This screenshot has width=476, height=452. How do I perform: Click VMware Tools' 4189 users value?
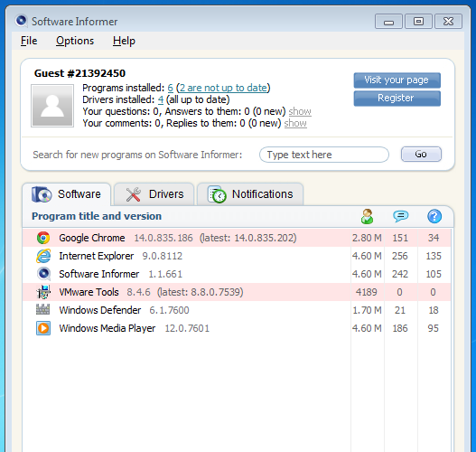[367, 292]
